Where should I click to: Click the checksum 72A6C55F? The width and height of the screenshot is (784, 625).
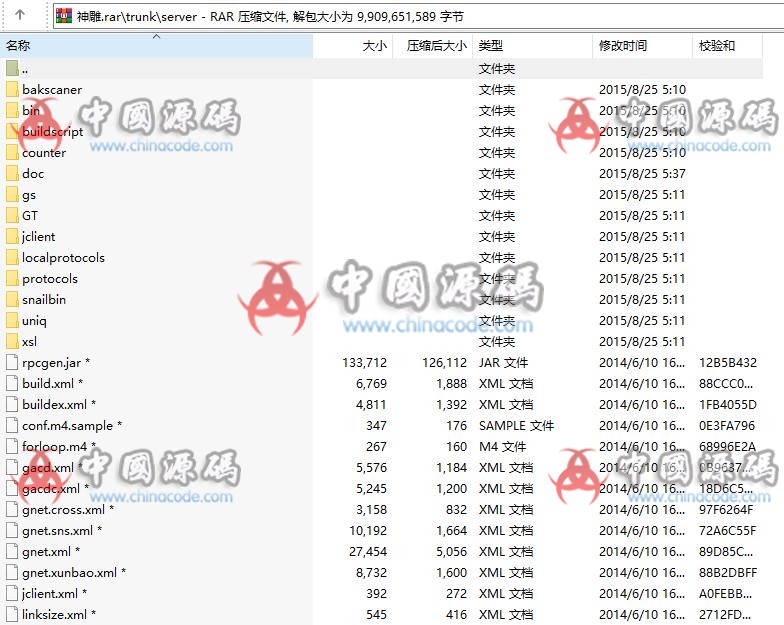(728, 530)
